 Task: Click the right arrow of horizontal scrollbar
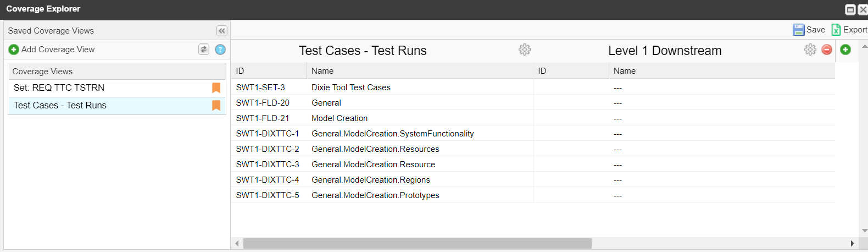(852, 243)
